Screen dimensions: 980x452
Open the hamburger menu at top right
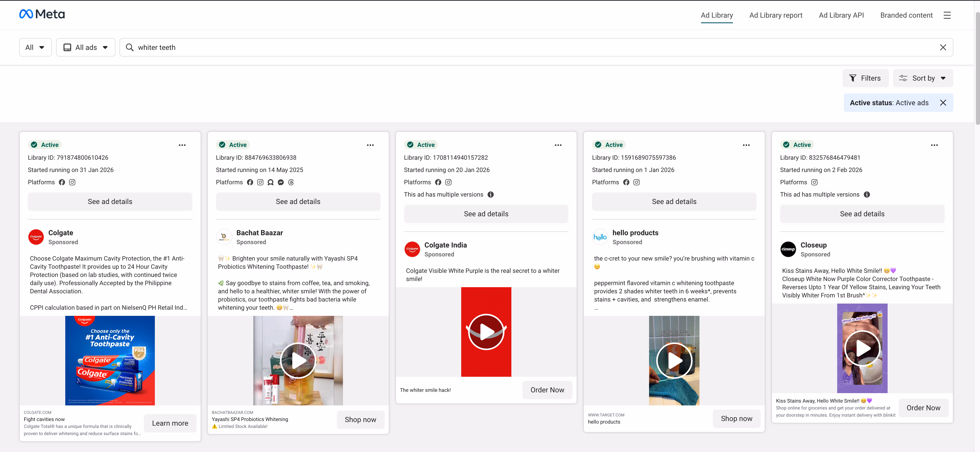[947, 15]
